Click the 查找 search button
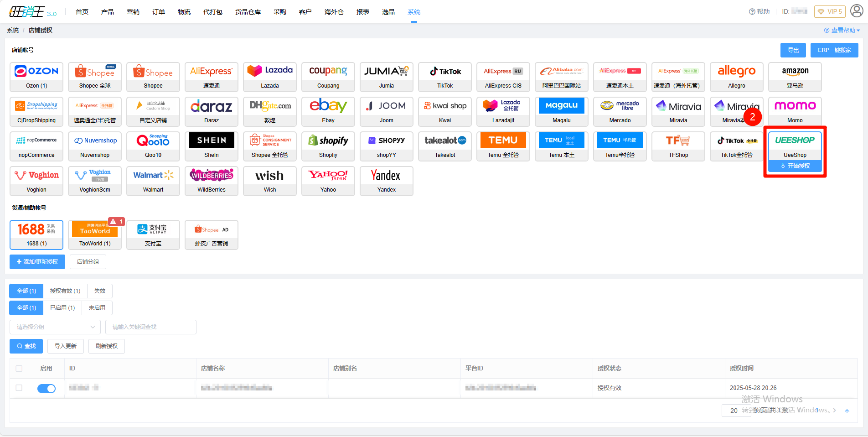The image size is (868, 437). pos(26,346)
